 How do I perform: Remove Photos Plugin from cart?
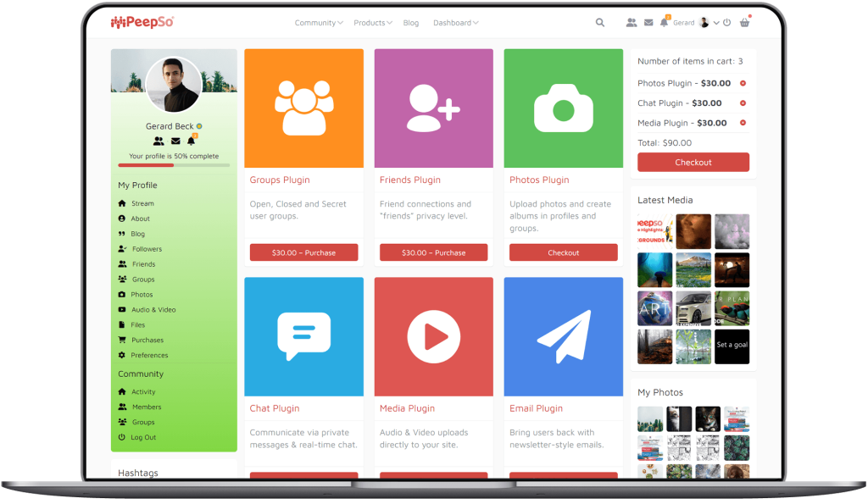tap(743, 84)
